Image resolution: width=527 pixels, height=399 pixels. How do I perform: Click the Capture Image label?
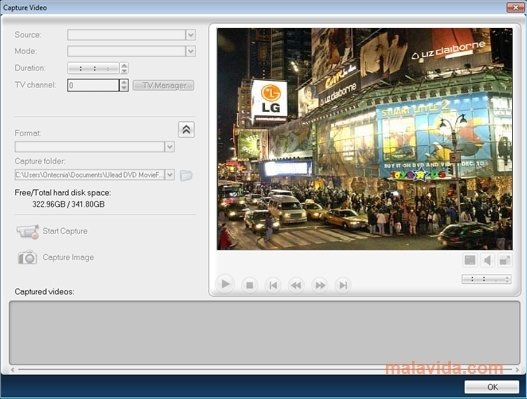pos(68,257)
